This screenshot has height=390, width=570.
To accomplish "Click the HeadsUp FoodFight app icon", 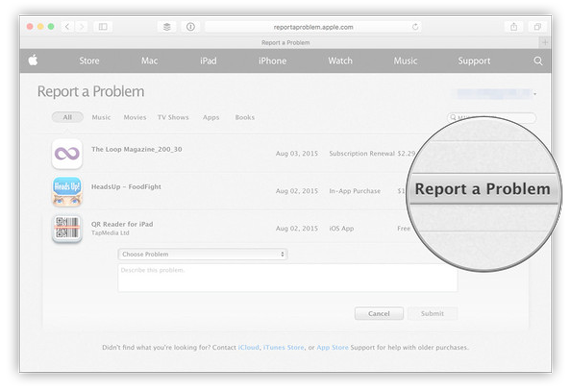I will [67, 191].
